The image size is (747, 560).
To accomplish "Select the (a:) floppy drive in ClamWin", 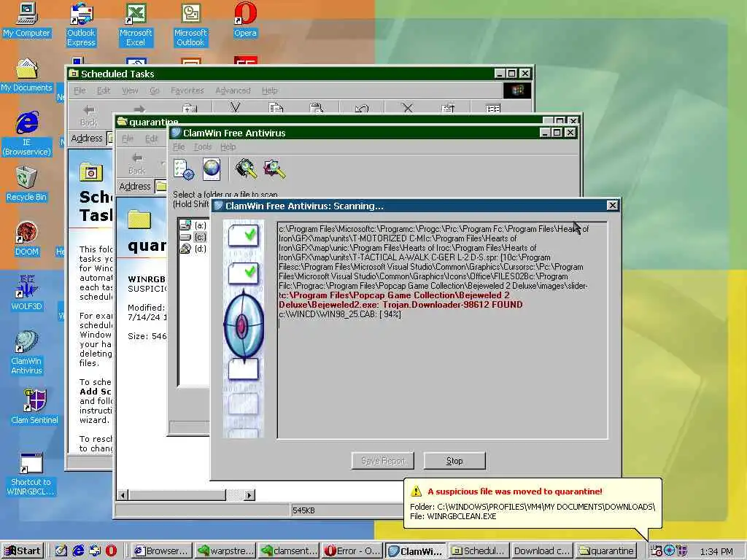I will [x=193, y=225].
